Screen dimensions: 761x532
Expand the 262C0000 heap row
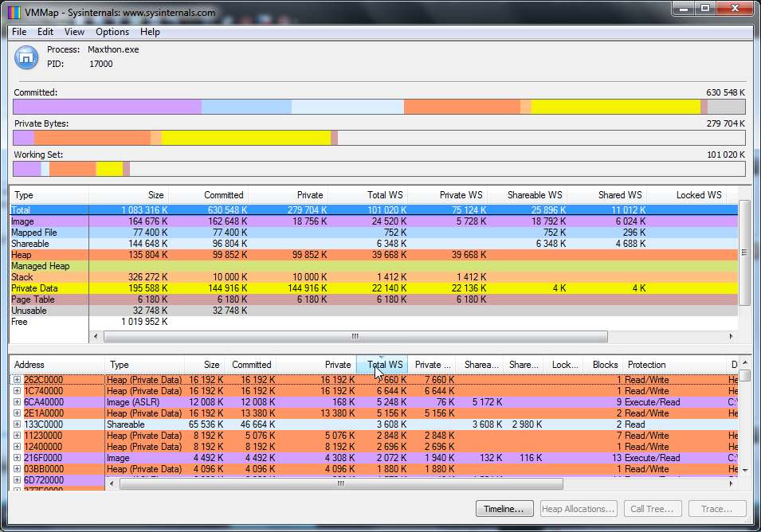coord(17,380)
